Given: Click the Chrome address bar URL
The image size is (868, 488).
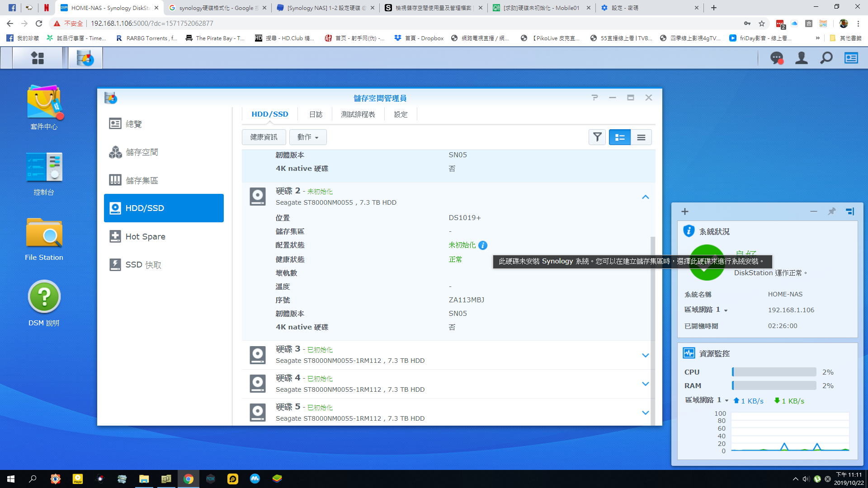Looking at the screenshot, I should click(x=152, y=23).
